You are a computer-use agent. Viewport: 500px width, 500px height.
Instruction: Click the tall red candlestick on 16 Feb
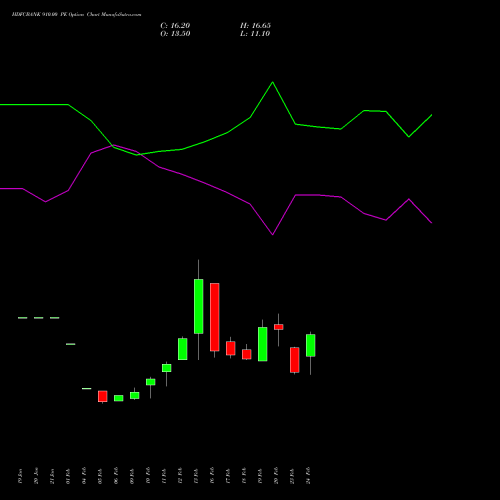click(215, 317)
